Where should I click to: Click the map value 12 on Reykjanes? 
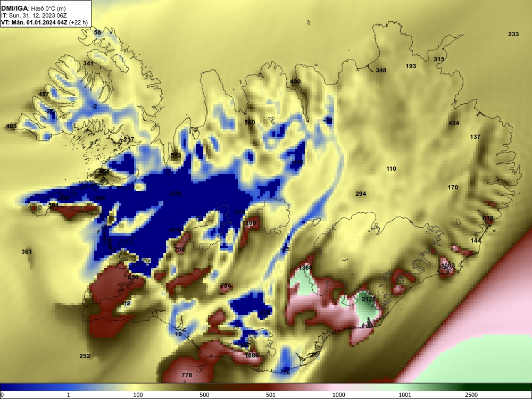point(127,303)
